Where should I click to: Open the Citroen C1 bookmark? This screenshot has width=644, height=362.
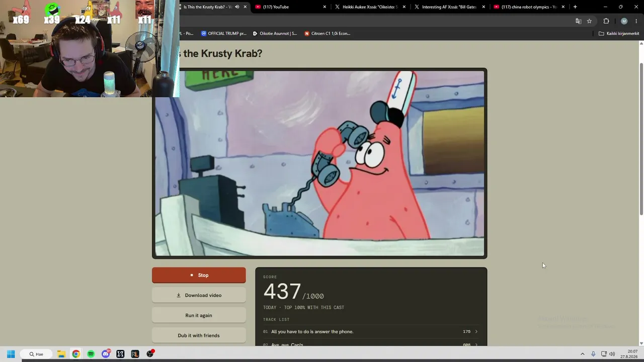point(328,34)
